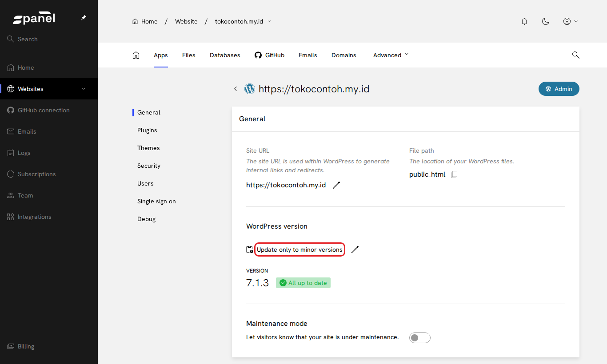This screenshot has width=607, height=364.
Task: Open the user account menu
Action: point(570,21)
